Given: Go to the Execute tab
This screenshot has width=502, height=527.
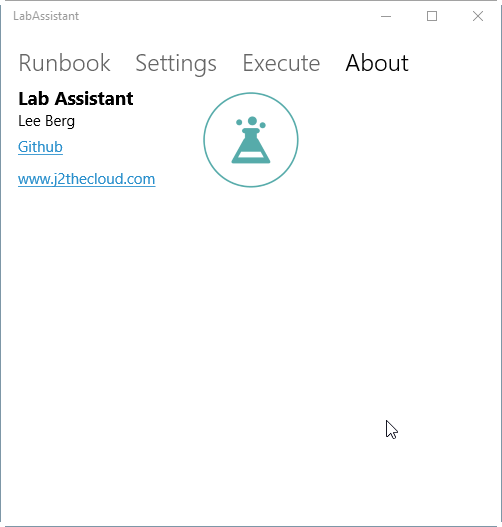Looking at the screenshot, I should [281, 63].
